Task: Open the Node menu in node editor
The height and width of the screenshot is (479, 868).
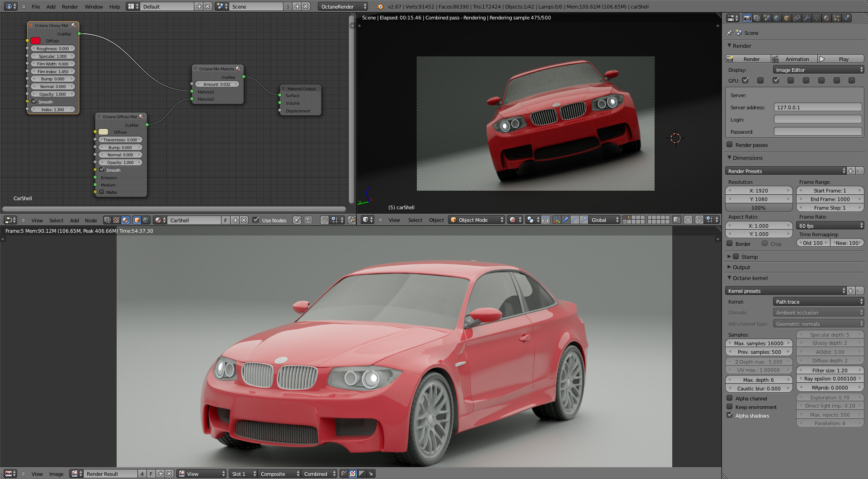Action: tap(91, 221)
